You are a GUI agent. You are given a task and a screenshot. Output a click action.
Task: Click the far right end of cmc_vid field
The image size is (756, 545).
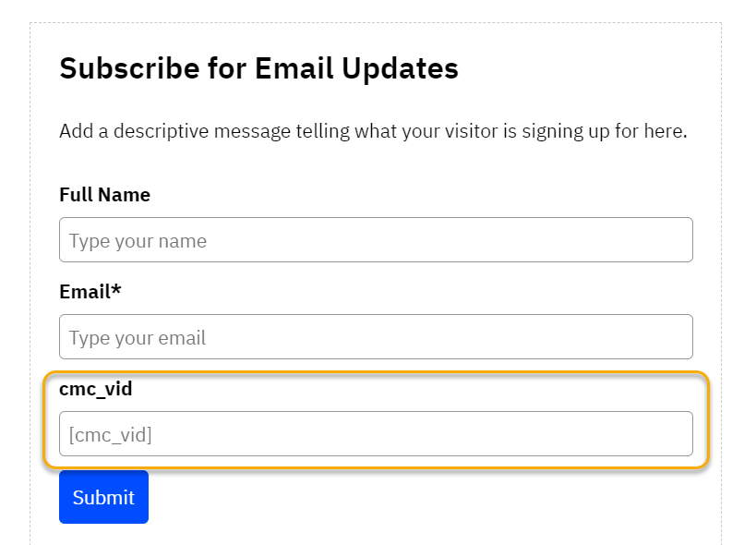point(678,434)
